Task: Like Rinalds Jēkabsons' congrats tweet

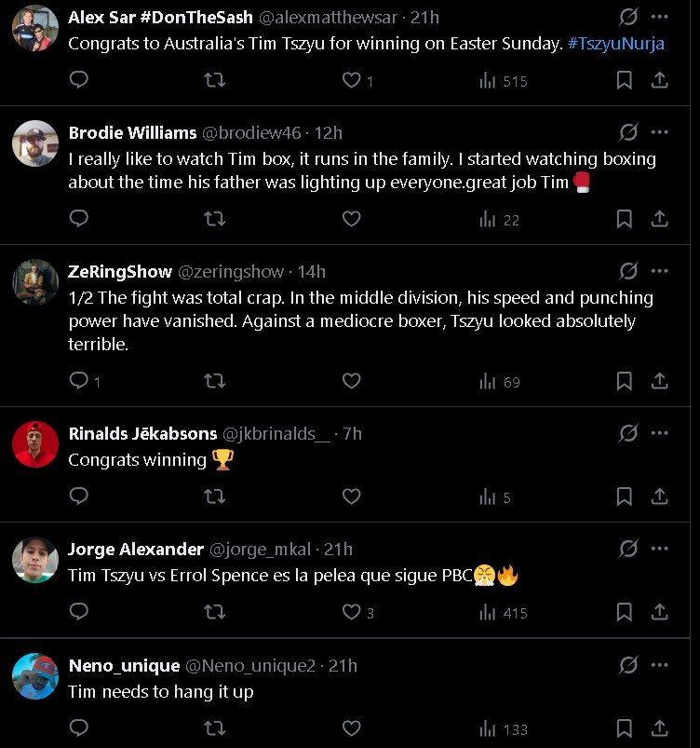Action: point(351,496)
